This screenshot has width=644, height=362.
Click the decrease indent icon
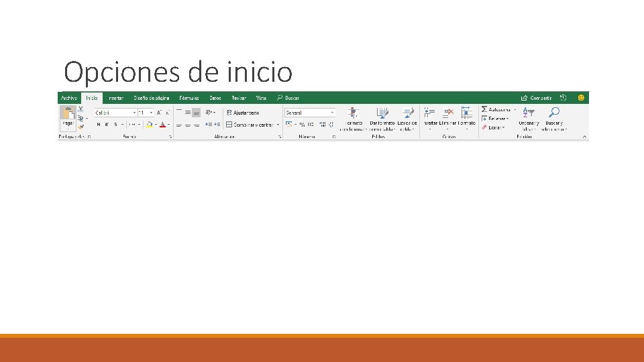click(x=209, y=125)
